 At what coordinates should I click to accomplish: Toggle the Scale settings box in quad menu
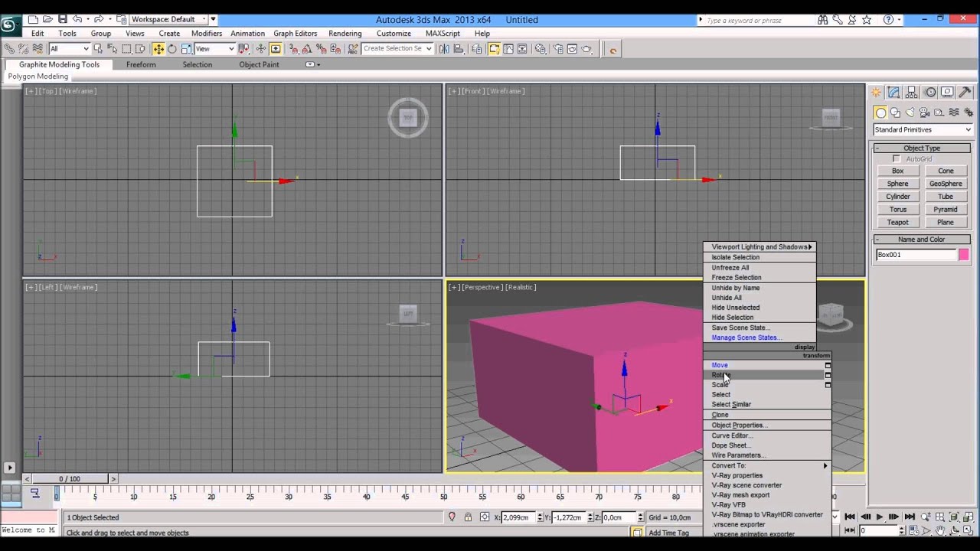828,385
